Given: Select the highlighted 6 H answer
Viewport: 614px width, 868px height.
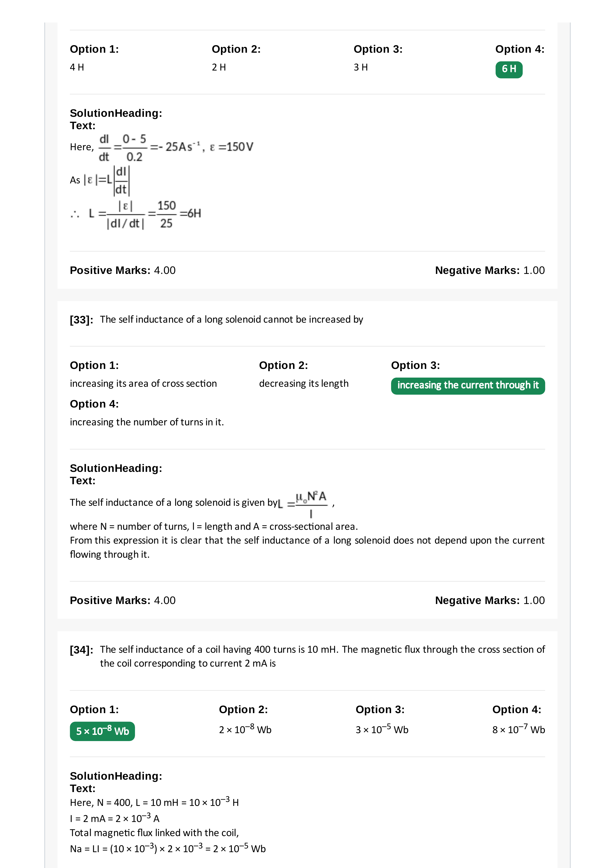Looking at the screenshot, I should coord(509,69).
